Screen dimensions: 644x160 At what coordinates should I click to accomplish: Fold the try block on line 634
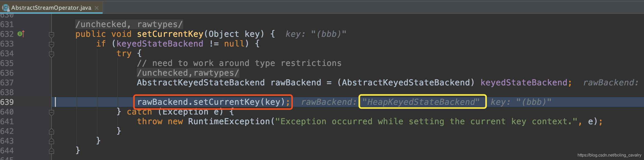[x=52, y=54]
